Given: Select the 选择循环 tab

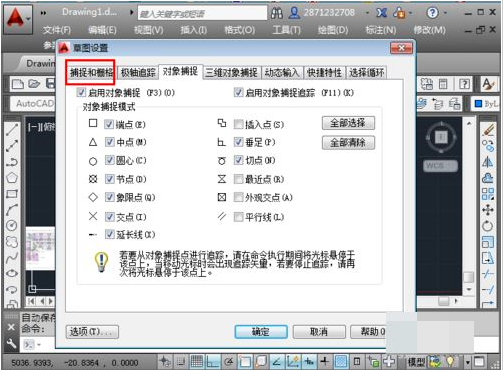Looking at the screenshot, I should click(x=367, y=72).
